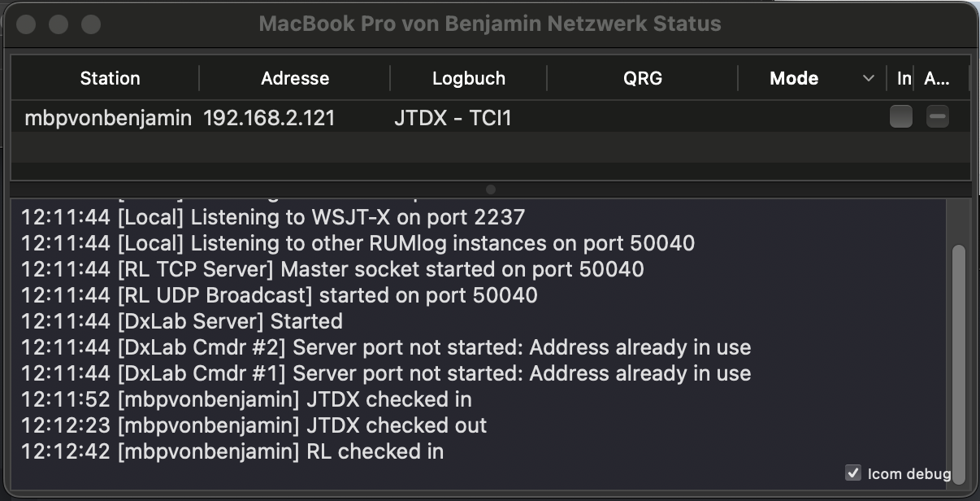Sort by the Station column header
The width and height of the screenshot is (980, 501).
[x=110, y=79]
